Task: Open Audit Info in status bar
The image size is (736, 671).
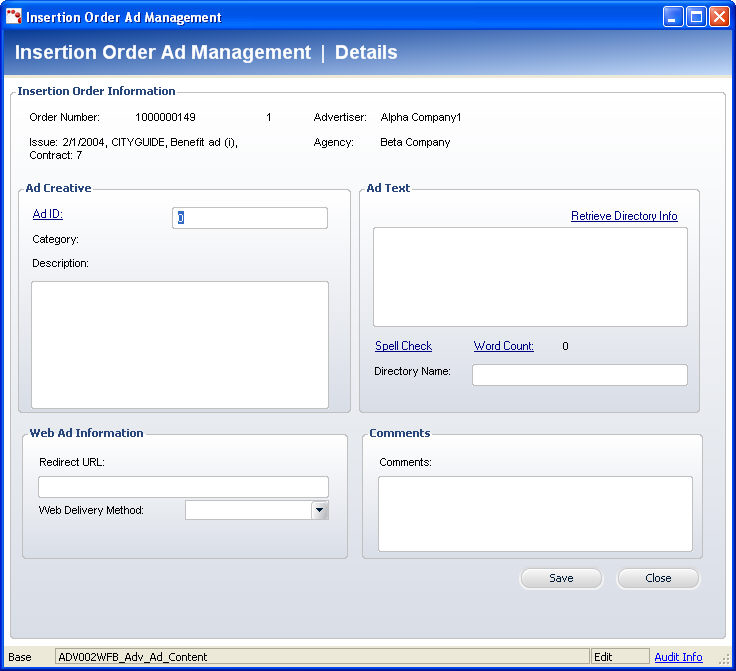Action: tap(678, 657)
